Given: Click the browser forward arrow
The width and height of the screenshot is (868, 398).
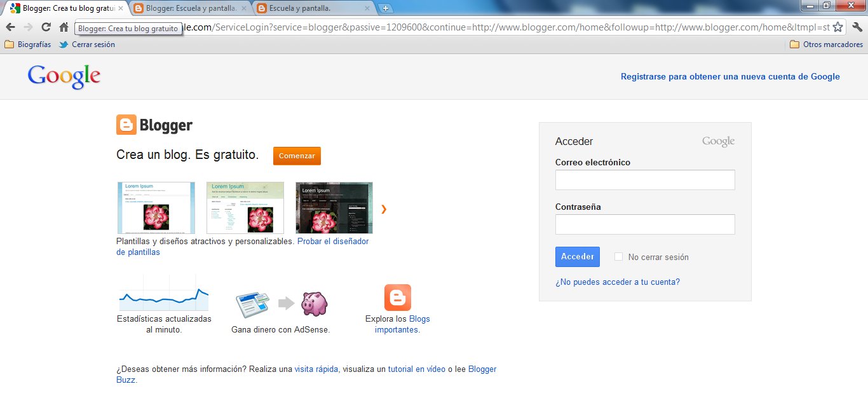Looking at the screenshot, I should click(28, 27).
